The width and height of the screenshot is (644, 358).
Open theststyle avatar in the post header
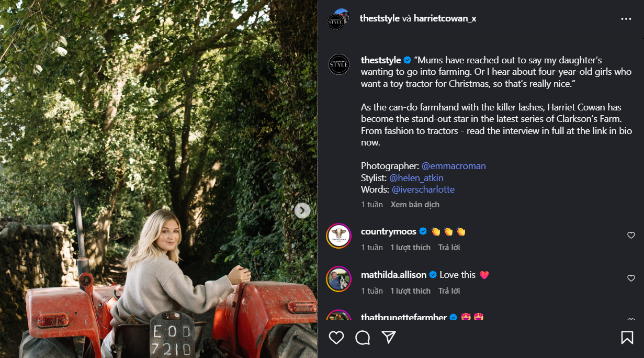[x=335, y=21]
